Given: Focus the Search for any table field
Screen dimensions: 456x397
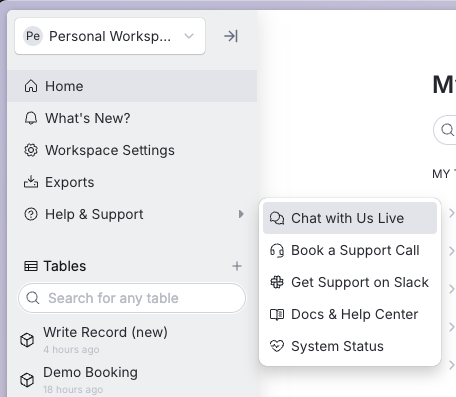Looking at the screenshot, I should tap(132, 298).
